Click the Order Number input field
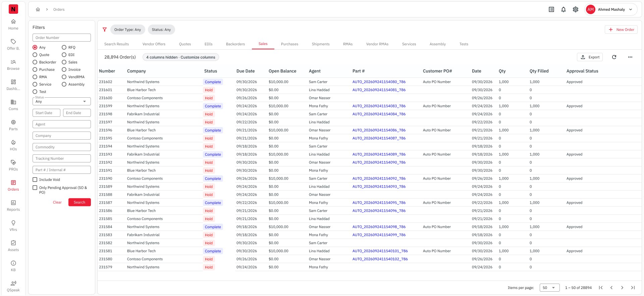Image resolution: width=644 pixels, height=296 pixels. click(x=62, y=38)
